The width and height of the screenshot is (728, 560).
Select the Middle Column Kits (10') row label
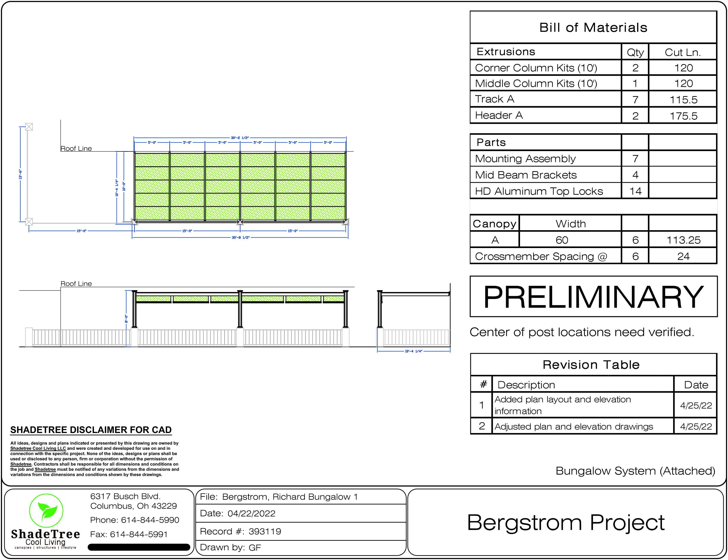(536, 83)
